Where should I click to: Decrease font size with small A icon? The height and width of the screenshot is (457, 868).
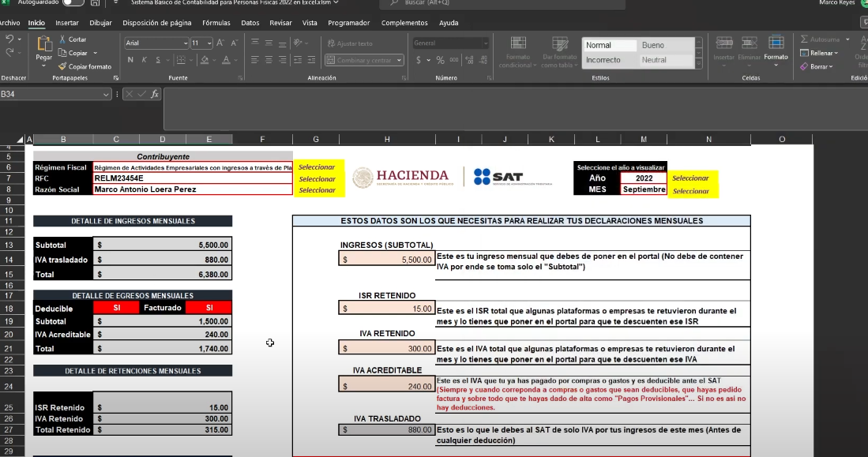pos(234,43)
